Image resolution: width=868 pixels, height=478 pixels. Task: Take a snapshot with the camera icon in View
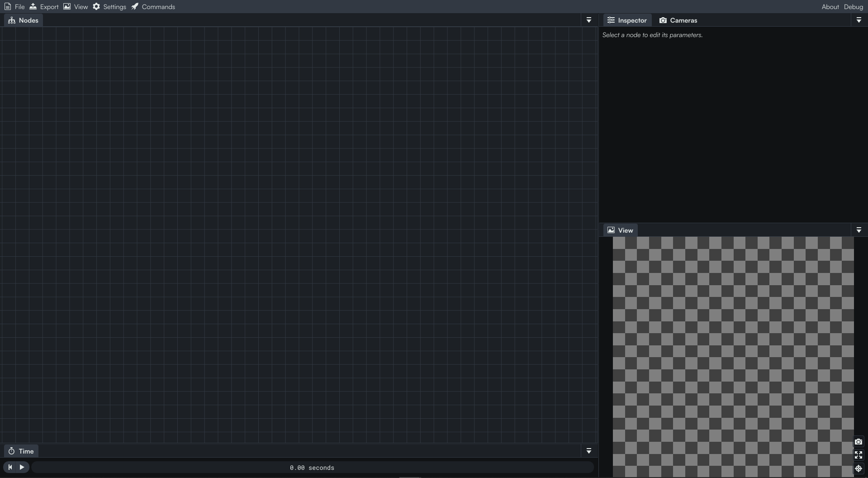click(x=858, y=442)
